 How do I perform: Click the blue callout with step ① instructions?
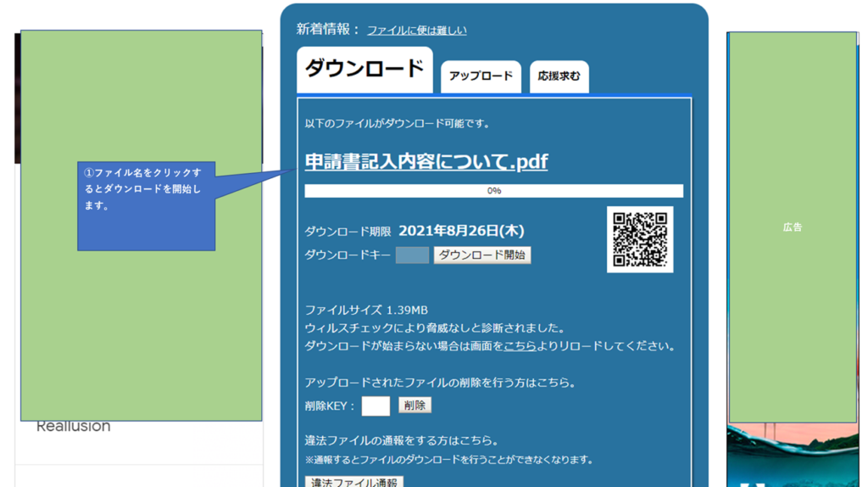(x=146, y=206)
